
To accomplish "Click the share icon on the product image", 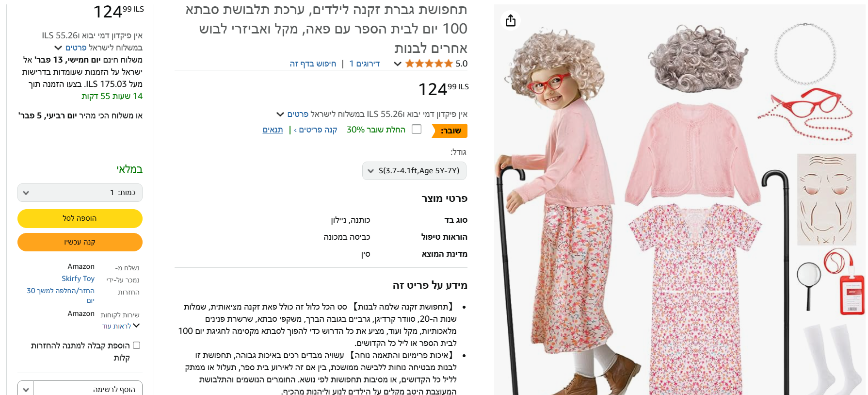I will click(x=510, y=20).
